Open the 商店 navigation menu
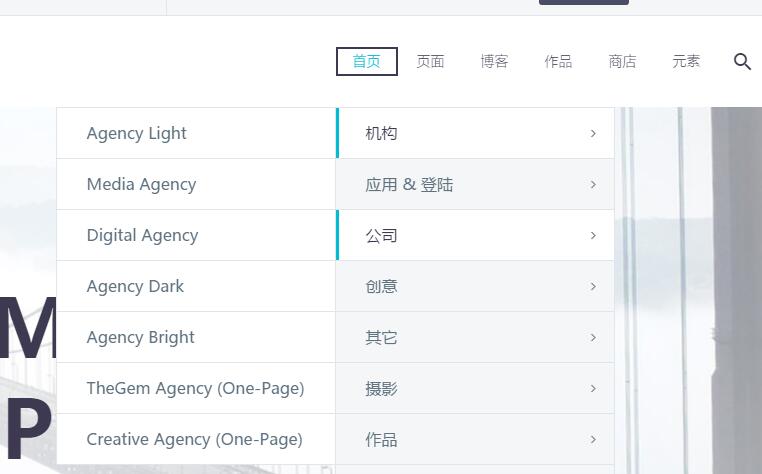 [x=623, y=61]
